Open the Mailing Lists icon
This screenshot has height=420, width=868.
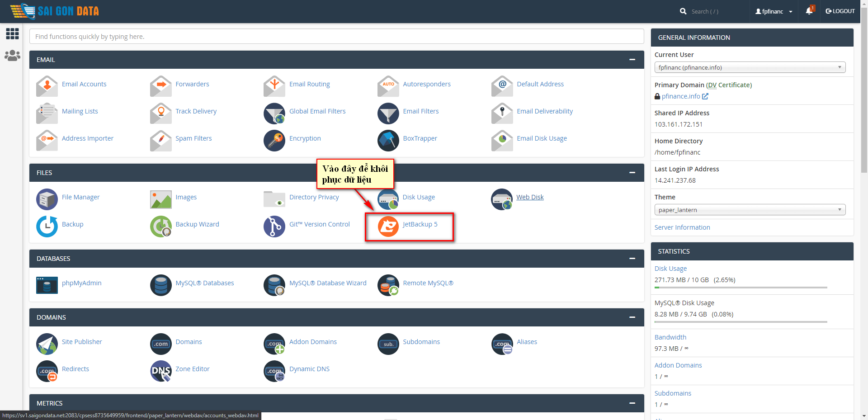coord(47,113)
